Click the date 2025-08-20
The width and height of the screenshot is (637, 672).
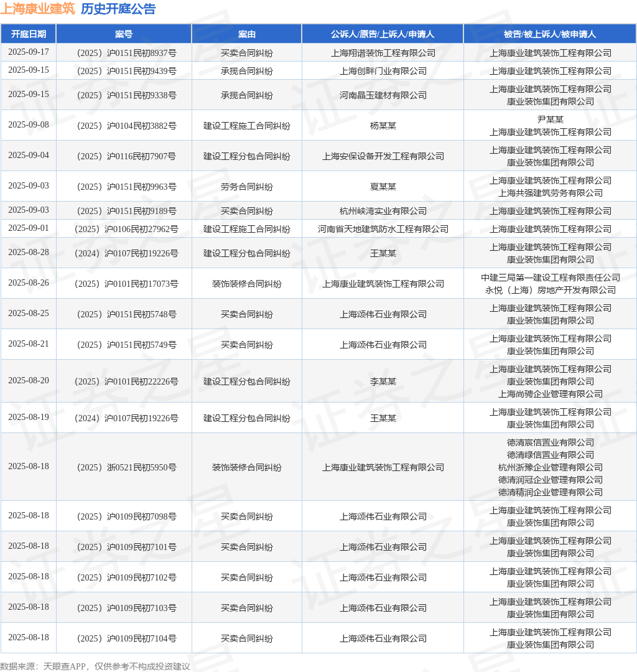[29, 381]
